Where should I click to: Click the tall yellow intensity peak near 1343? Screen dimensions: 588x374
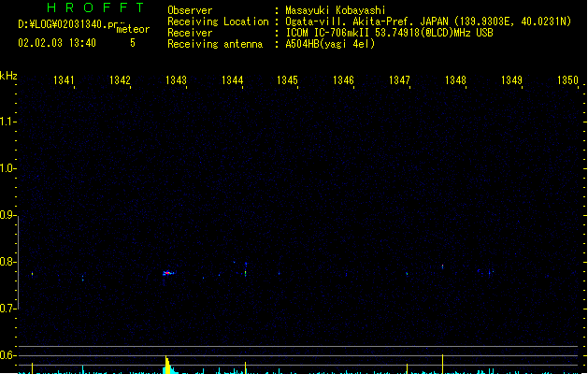[x=167, y=365]
